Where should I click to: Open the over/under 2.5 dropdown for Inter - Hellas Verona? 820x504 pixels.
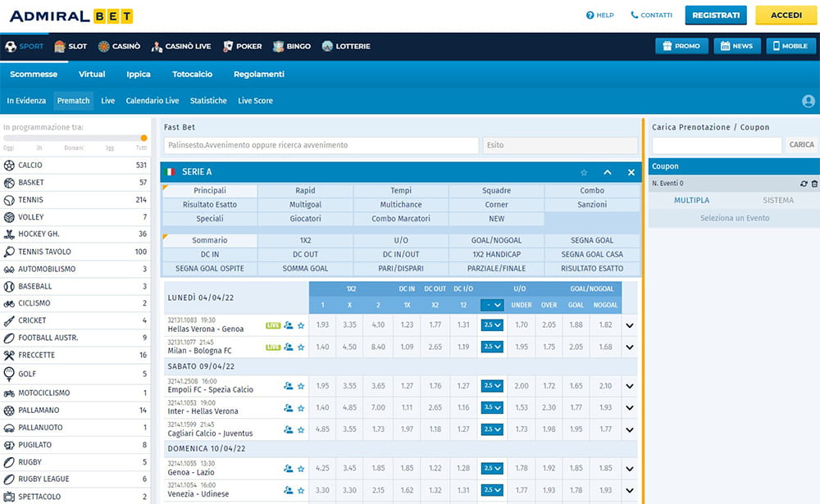coord(492,409)
